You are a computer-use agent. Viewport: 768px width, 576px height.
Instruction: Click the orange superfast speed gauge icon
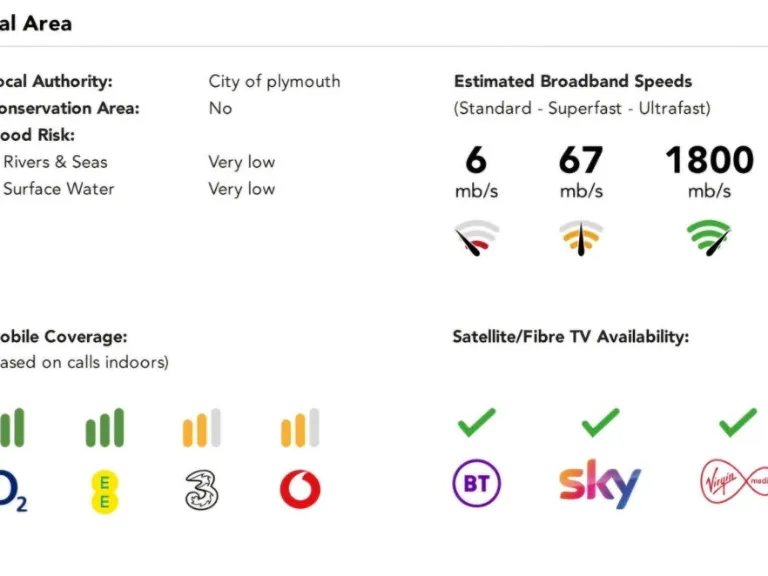[x=581, y=238]
